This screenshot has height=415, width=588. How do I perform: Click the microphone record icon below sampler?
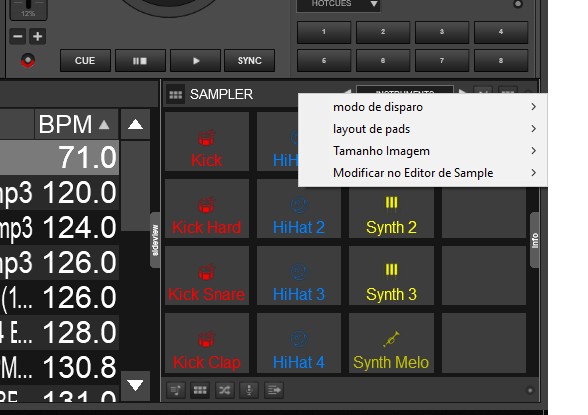(x=249, y=390)
